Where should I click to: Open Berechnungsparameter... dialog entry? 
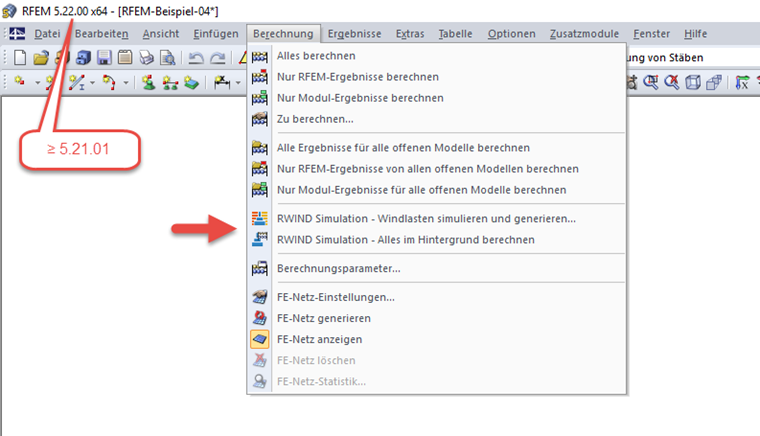click(338, 268)
